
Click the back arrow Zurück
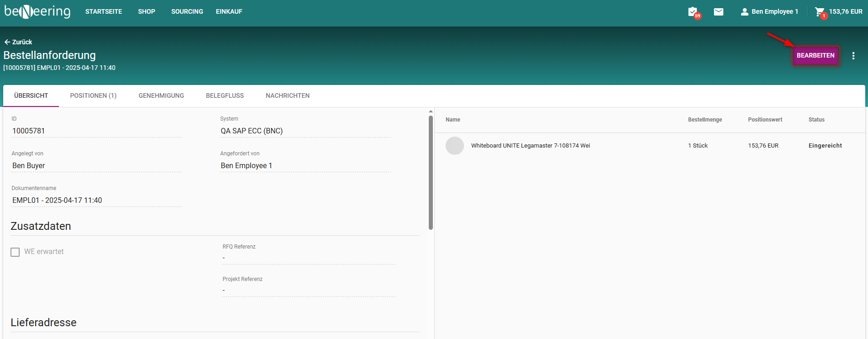pos(18,42)
